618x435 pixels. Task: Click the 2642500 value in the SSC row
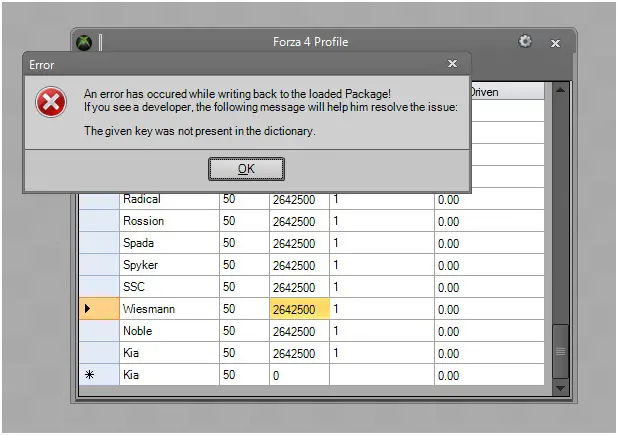coord(294,288)
